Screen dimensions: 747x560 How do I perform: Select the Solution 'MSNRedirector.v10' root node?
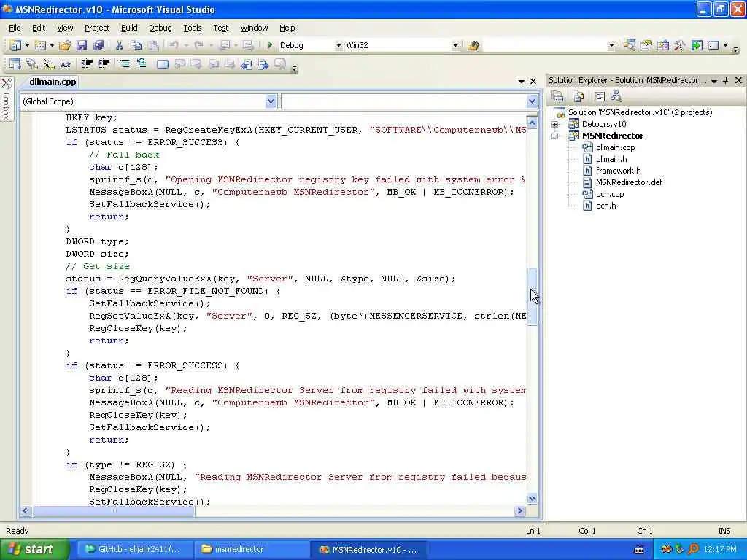(x=640, y=112)
